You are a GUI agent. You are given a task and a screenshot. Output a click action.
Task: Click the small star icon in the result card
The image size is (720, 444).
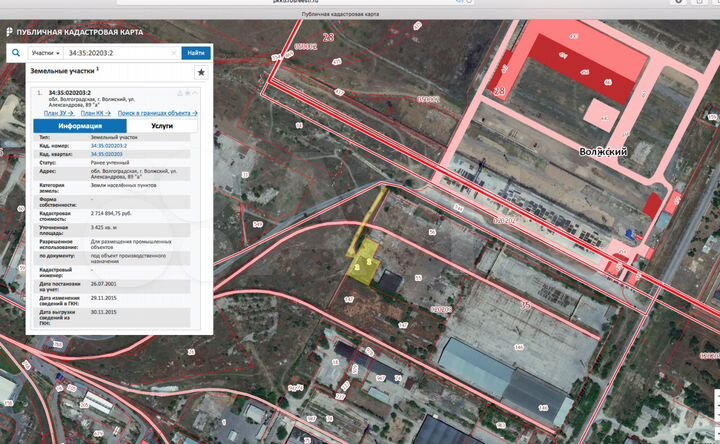(187, 93)
